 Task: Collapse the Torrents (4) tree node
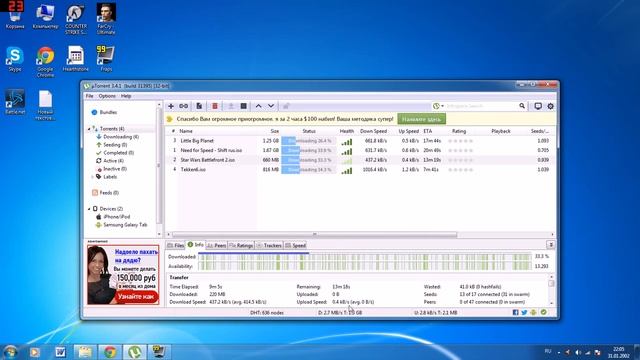click(89, 129)
